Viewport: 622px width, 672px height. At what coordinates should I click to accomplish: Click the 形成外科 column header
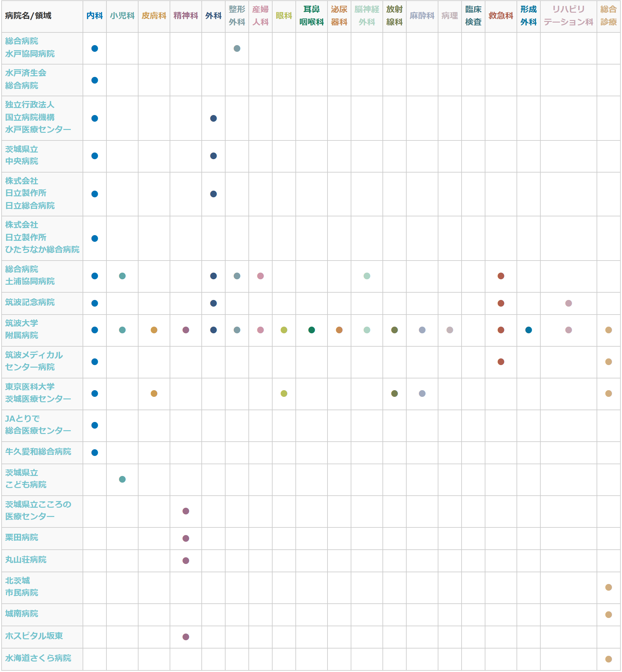[528, 16]
